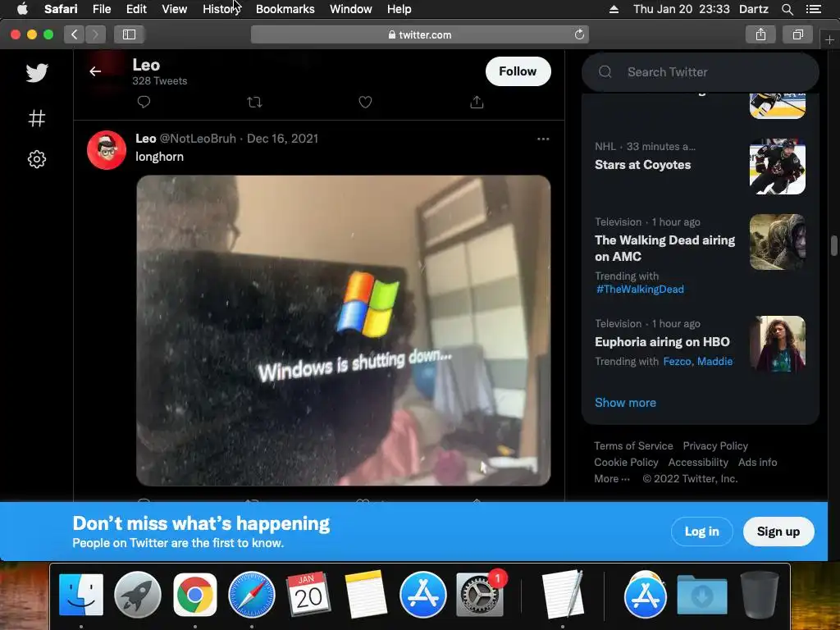
Task: Open the Windows is shutting down photo
Action: click(x=344, y=331)
